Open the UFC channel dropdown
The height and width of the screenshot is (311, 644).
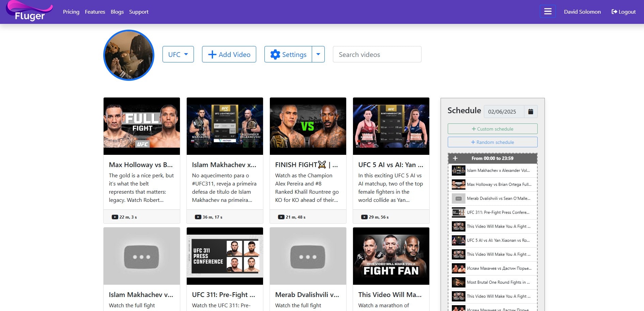(x=178, y=54)
